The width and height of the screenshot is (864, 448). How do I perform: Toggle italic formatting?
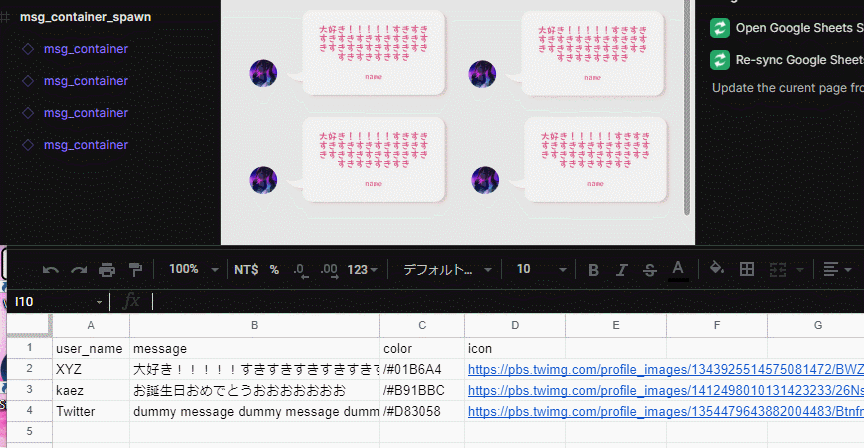click(x=622, y=270)
